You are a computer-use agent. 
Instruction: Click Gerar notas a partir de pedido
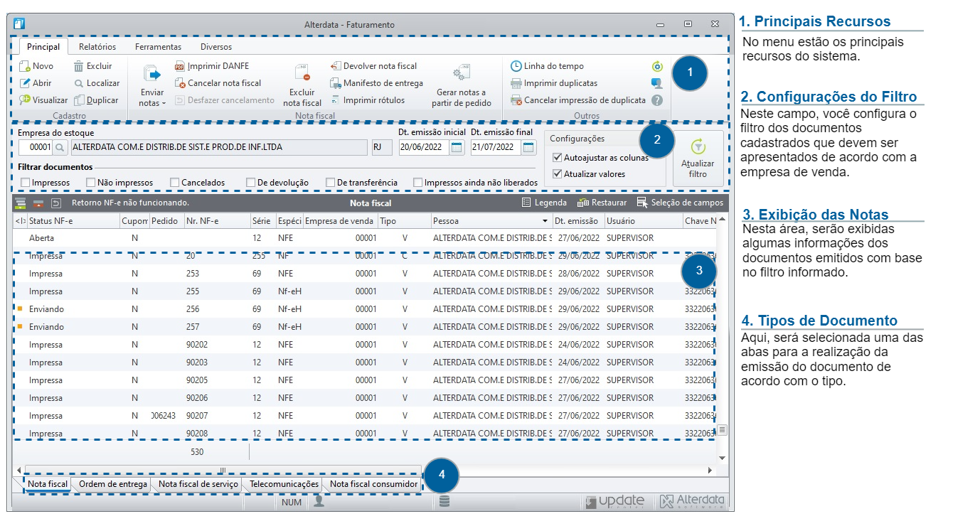462,85
